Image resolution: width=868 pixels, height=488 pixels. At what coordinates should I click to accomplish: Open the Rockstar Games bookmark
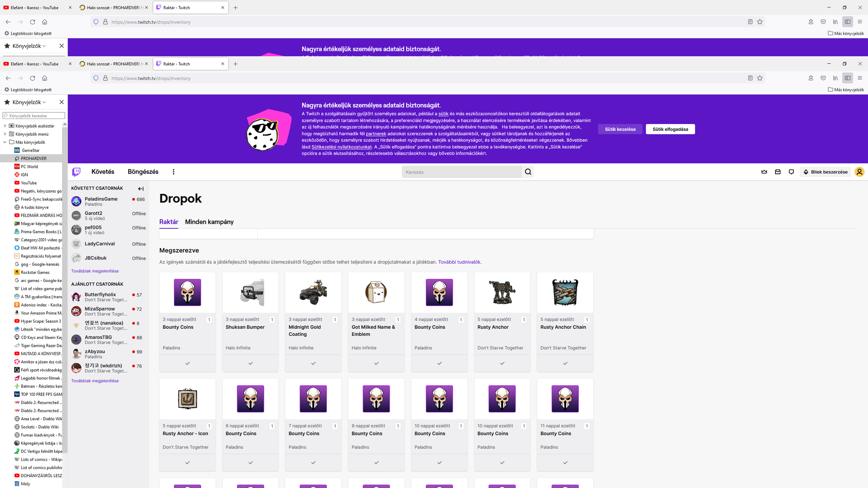[x=35, y=272]
